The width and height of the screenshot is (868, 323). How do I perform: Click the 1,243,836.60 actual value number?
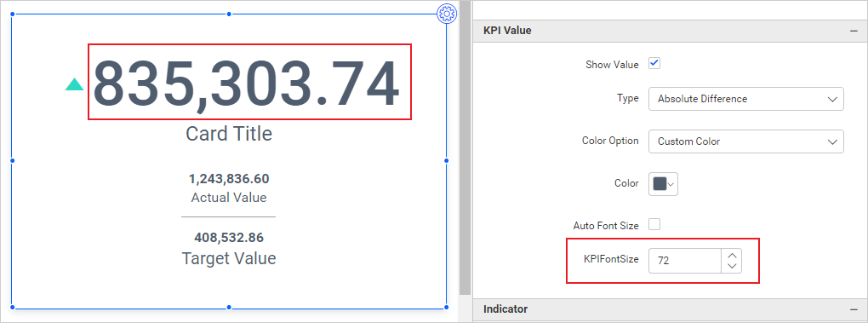coord(229,179)
